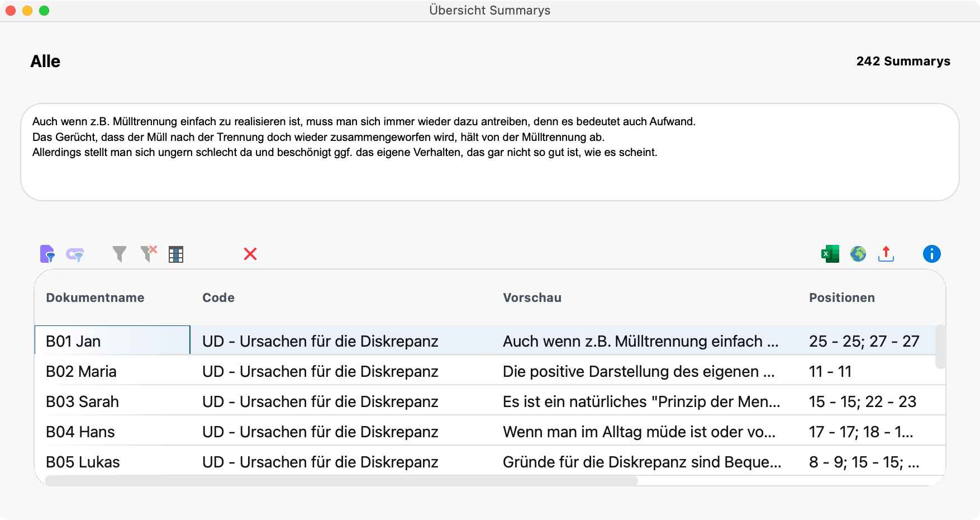Open the column selection grid icon

(176, 254)
